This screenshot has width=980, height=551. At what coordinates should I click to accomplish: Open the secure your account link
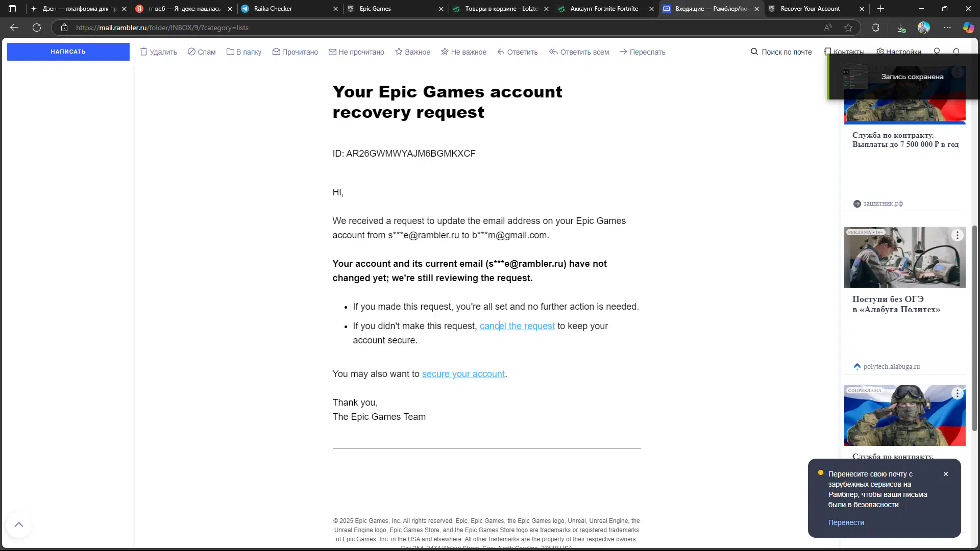[x=463, y=374]
